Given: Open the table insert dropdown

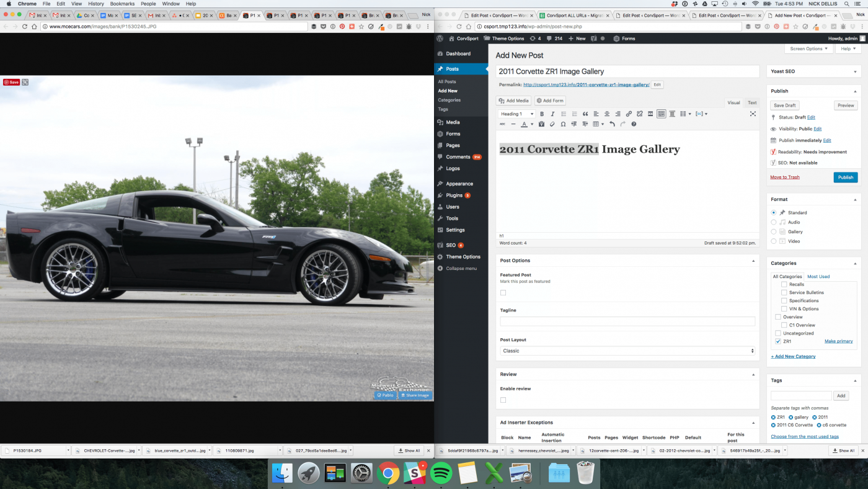Looking at the screenshot, I should (x=598, y=124).
